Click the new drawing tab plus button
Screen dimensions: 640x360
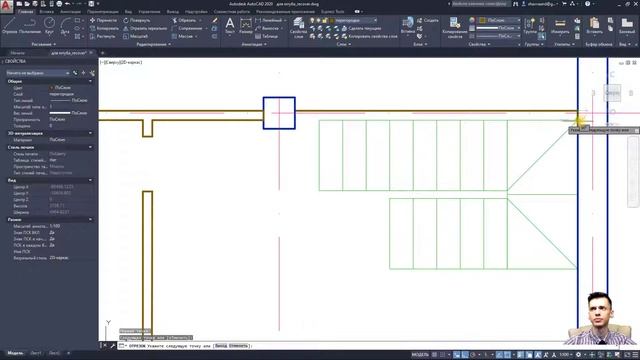pos(102,53)
